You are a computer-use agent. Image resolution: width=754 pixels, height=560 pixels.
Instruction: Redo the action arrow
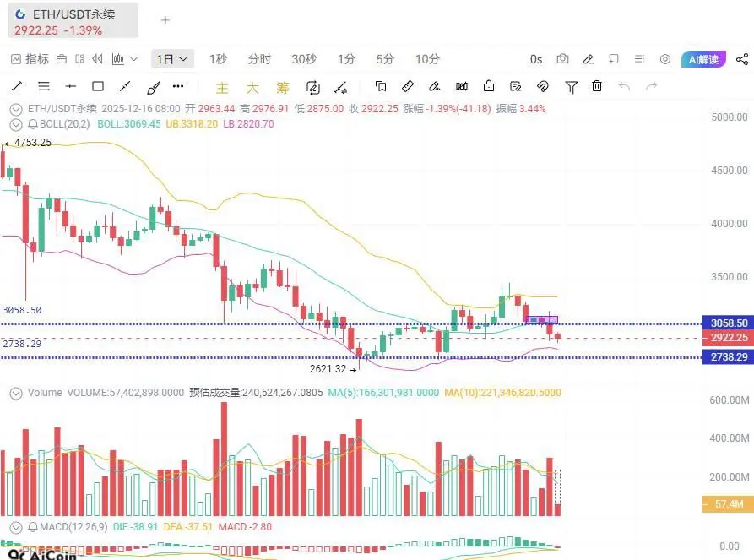(x=651, y=87)
